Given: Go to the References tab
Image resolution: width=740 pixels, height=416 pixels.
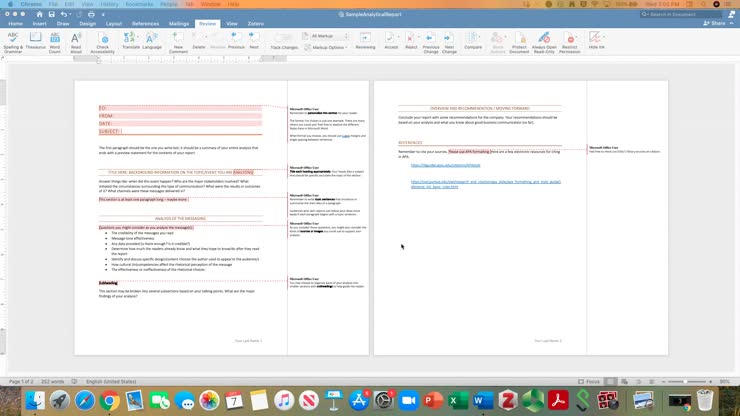Looking at the screenshot, I should click(145, 24).
